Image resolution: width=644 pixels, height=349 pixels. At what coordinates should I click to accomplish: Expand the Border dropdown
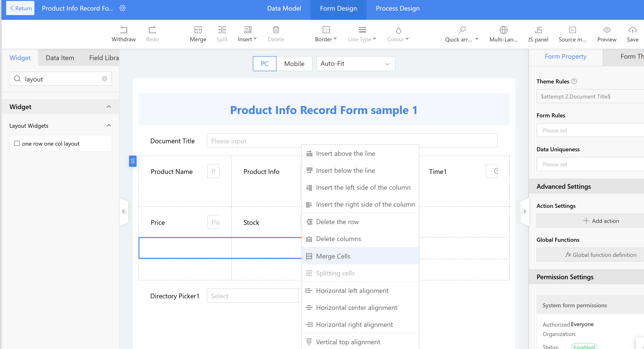326,39
